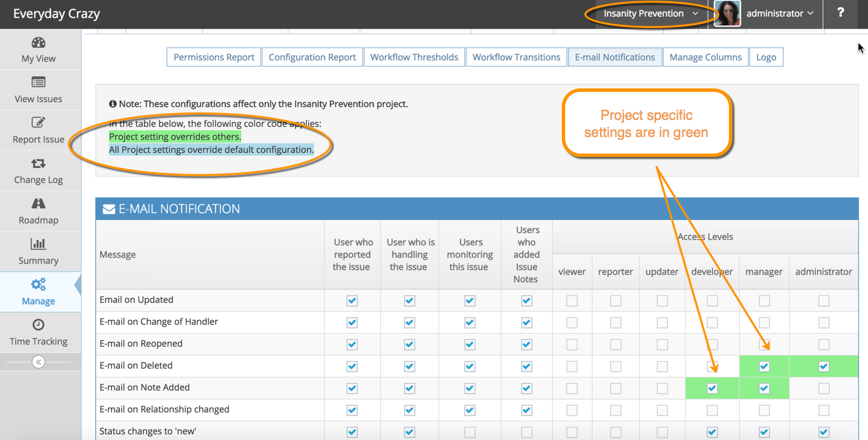Uncheck administrator for E-mail on Deleted

point(823,367)
